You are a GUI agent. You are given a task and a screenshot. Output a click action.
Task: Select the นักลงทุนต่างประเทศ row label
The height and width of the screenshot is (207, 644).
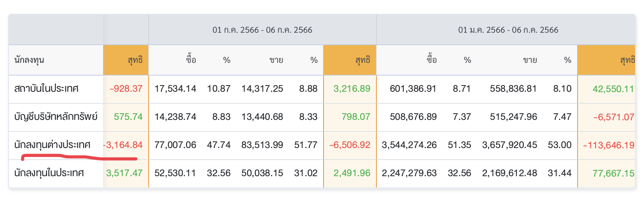(52, 145)
